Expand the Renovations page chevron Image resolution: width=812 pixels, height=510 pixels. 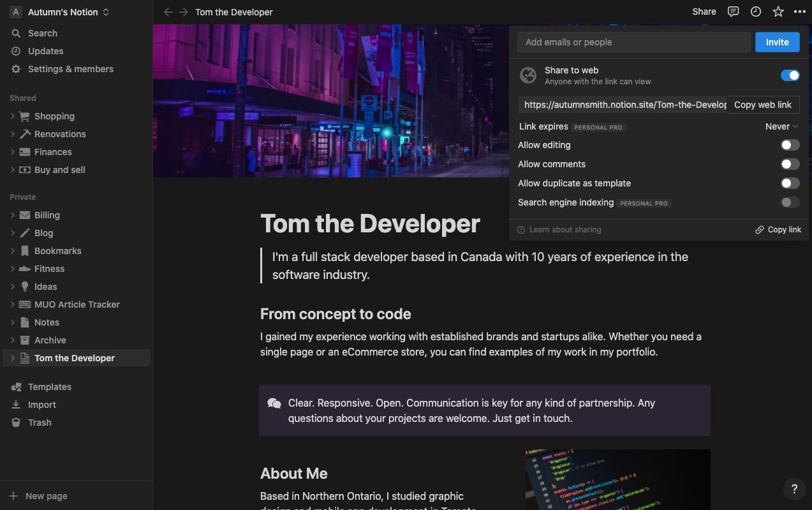(x=13, y=134)
